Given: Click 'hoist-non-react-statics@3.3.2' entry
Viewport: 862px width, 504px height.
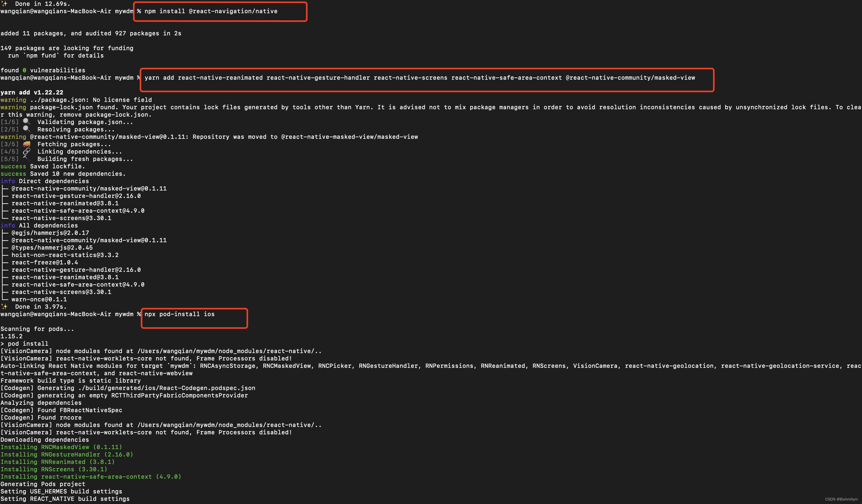Looking at the screenshot, I should coord(65,255).
